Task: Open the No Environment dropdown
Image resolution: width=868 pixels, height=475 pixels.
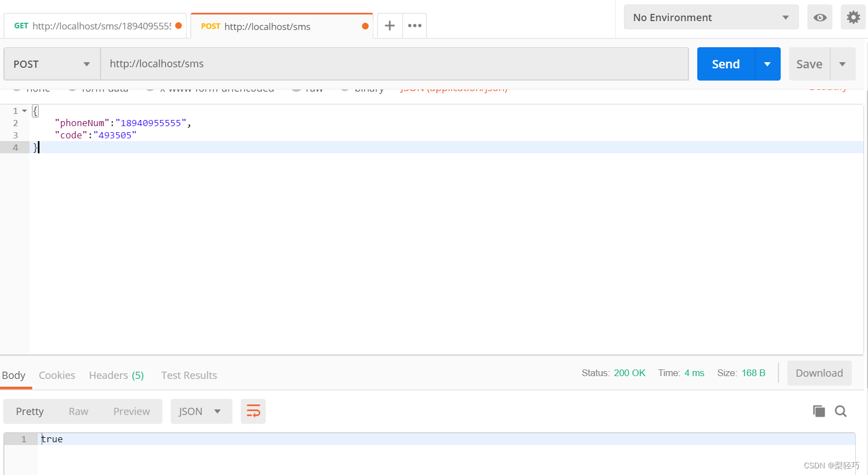Action: pyautogui.click(x=711, y=17)
